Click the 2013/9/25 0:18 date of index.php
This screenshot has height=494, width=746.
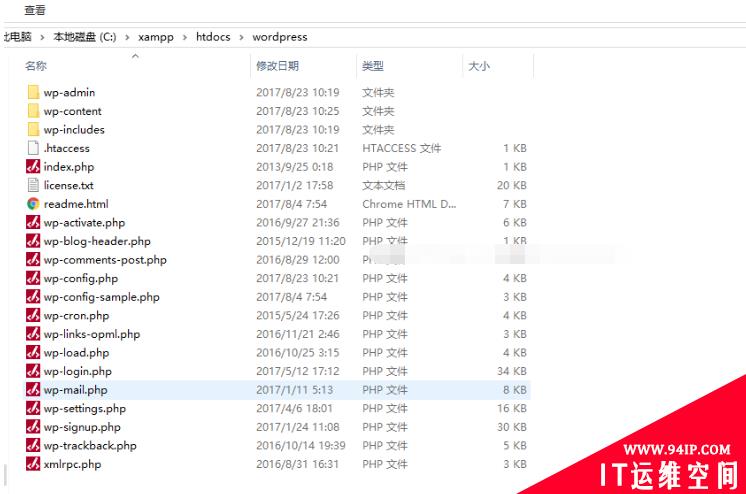click(294, 167)
